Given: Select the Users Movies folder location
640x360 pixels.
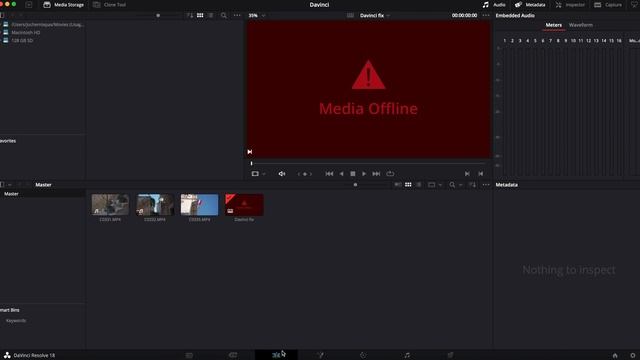Looking at the screenshot, I should [47, 24].
